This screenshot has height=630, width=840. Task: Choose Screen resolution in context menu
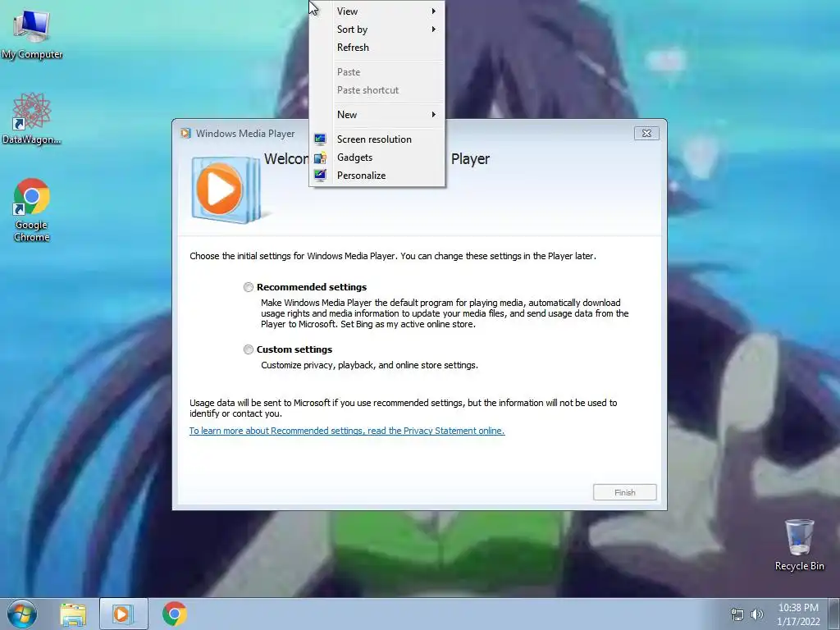[377, 139]
